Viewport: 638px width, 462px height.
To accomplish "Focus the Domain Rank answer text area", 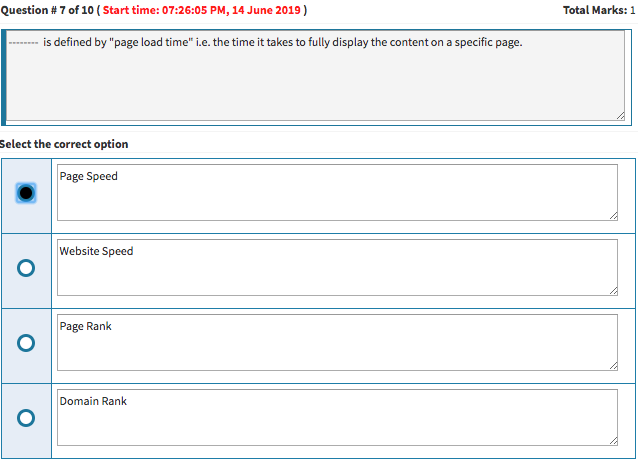I will coord(337,418).
